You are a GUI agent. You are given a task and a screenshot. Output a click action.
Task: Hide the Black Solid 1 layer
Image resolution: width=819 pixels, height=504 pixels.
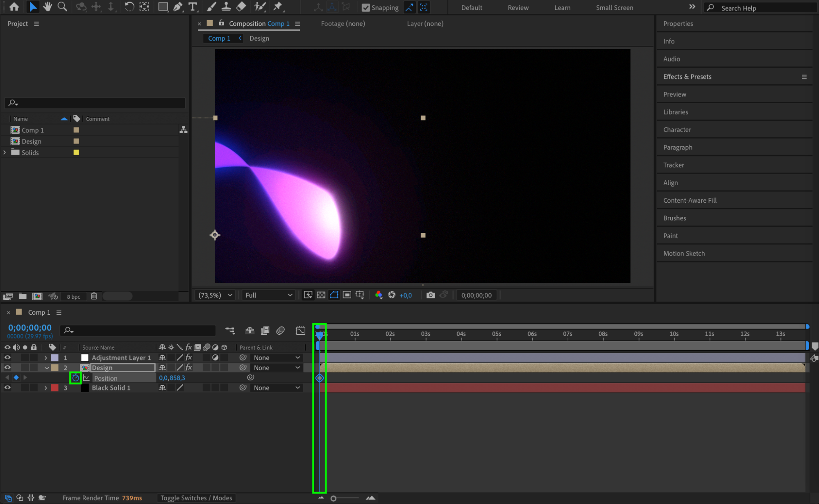point(7,388)
